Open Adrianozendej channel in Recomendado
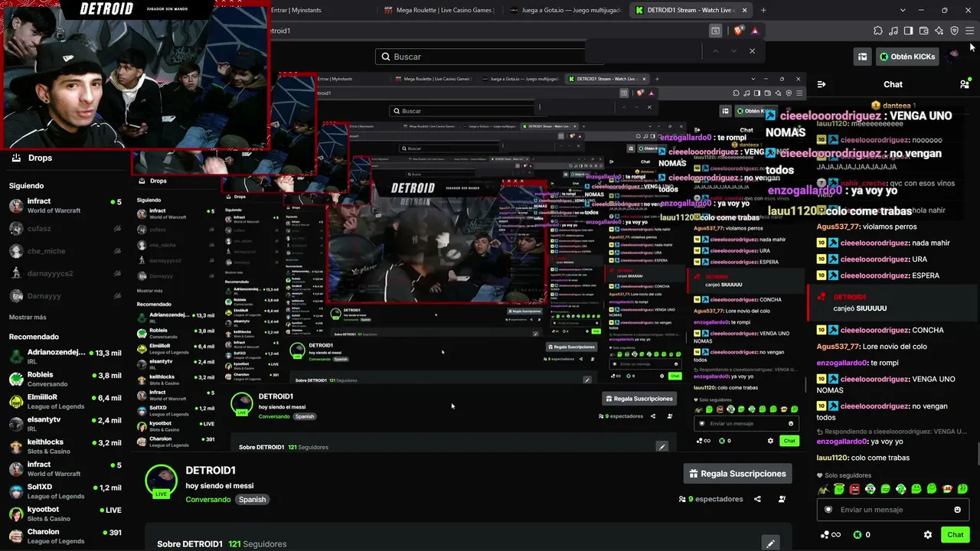Screen dimensions: 980x551 [x=65, y=357]
